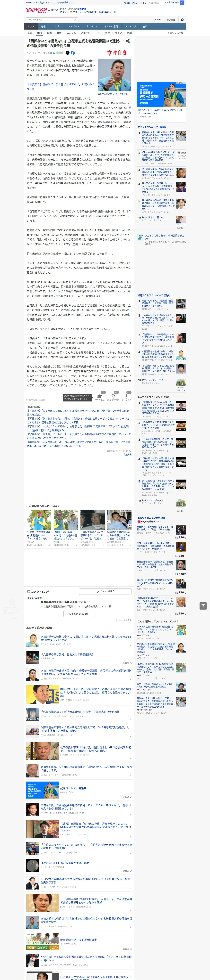Open 国際 news category
210x980 pixels.
point(49,33)
